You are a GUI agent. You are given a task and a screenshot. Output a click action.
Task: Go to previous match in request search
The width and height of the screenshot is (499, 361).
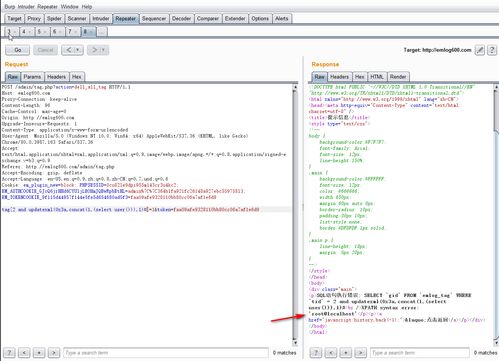coord(24,352)
